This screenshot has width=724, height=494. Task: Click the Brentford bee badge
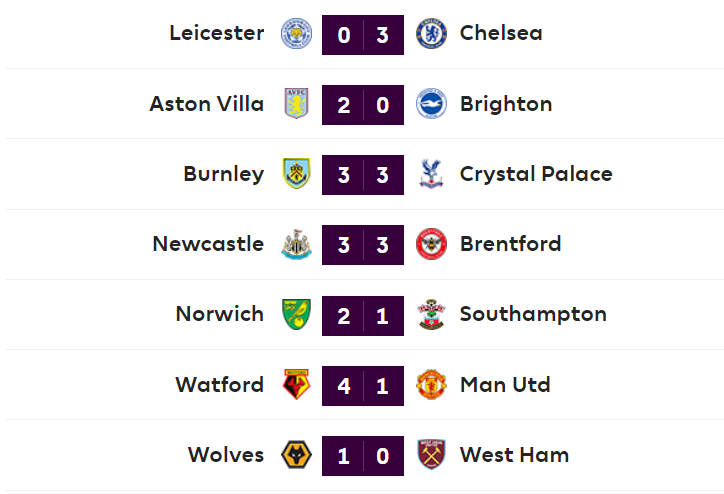(430, 244)
